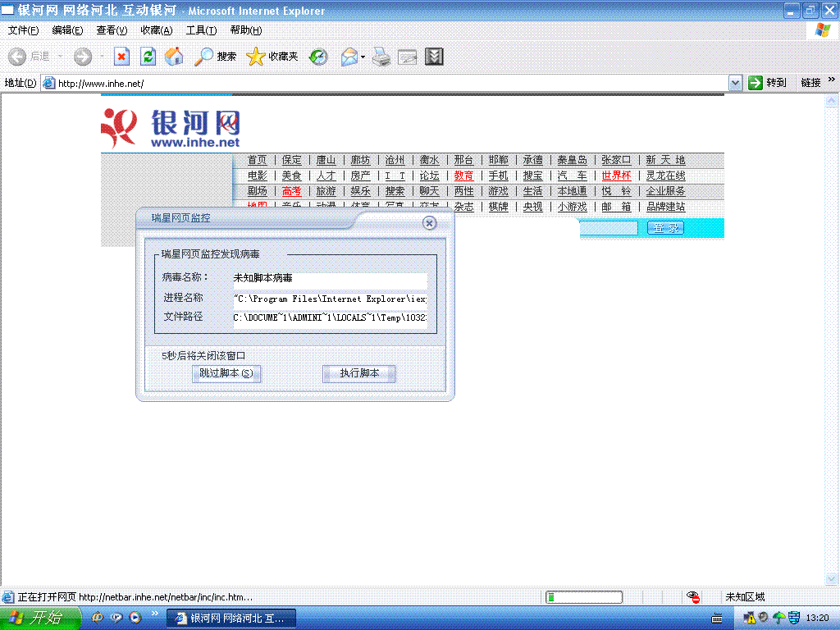
Task: Click the quick launch Internet Explorer icon
Action: pos(97,618)
